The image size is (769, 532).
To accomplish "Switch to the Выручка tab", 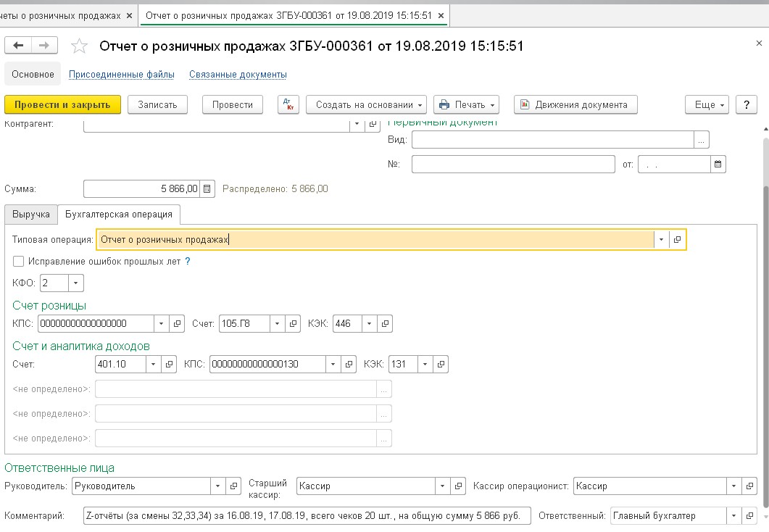I will pyautogui.click(x=31, y=215).
